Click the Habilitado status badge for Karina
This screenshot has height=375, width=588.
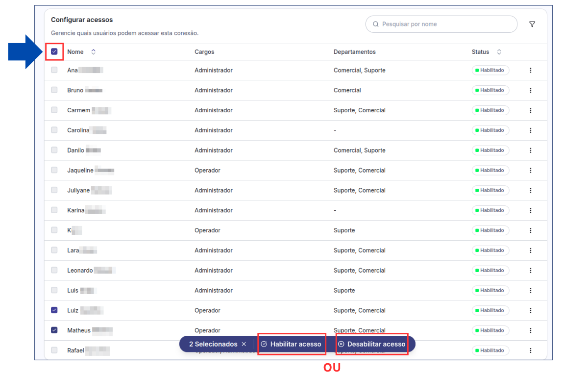490,210
